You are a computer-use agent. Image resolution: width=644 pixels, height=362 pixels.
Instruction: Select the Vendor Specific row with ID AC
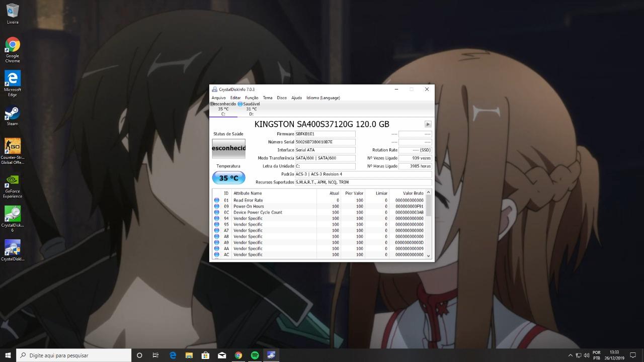pyautogui.click(x=319, y=254)
